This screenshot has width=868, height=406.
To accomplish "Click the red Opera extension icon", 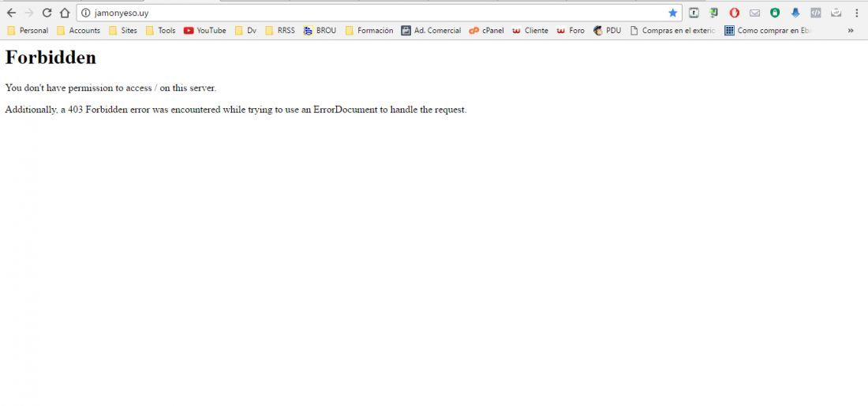I will (x=734, y=13).
